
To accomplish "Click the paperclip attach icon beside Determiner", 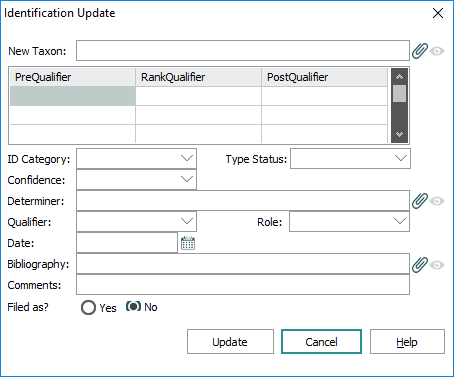I will [420, 201].
